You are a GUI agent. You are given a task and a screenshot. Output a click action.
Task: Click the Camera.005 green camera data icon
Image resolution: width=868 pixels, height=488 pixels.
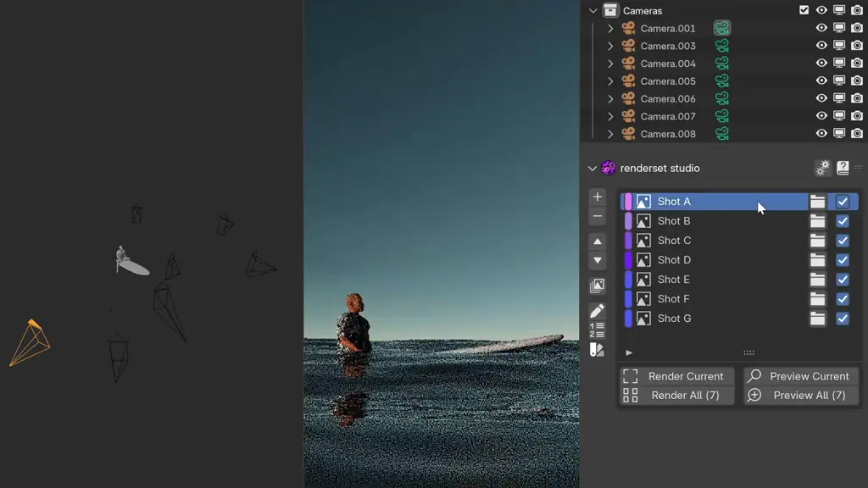pyautogui.click(x=722, y=80)
